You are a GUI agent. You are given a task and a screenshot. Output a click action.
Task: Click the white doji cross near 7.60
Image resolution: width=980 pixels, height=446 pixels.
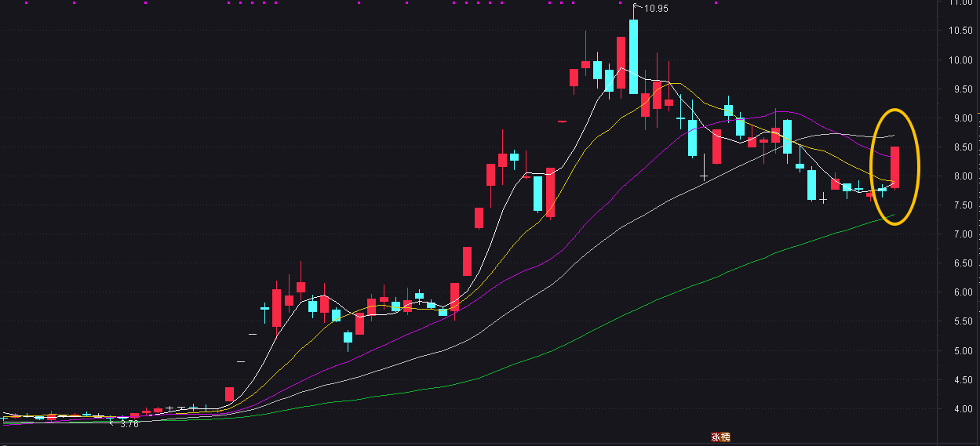click(x=823, y=200)
